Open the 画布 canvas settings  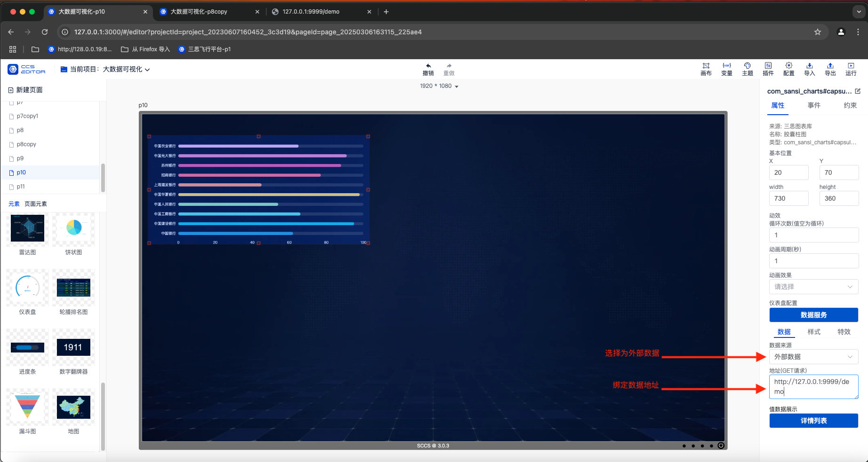pyautogui.click(x=706, y=69)
